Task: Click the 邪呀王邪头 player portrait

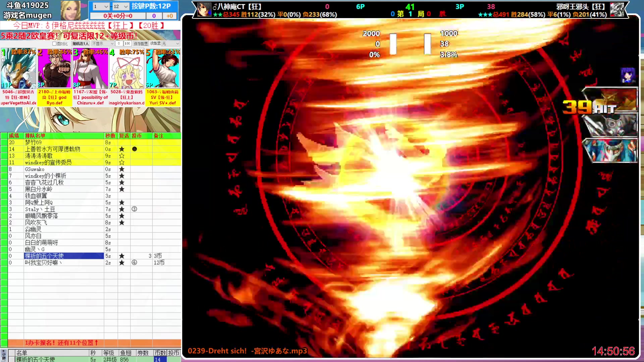Action: tap(617, 9)
